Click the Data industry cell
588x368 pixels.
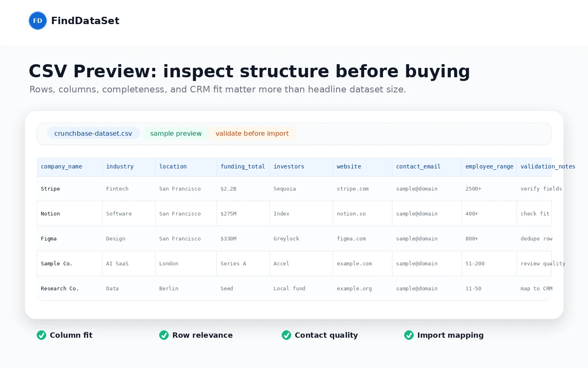pyautogui.click(x=129, y=288)
